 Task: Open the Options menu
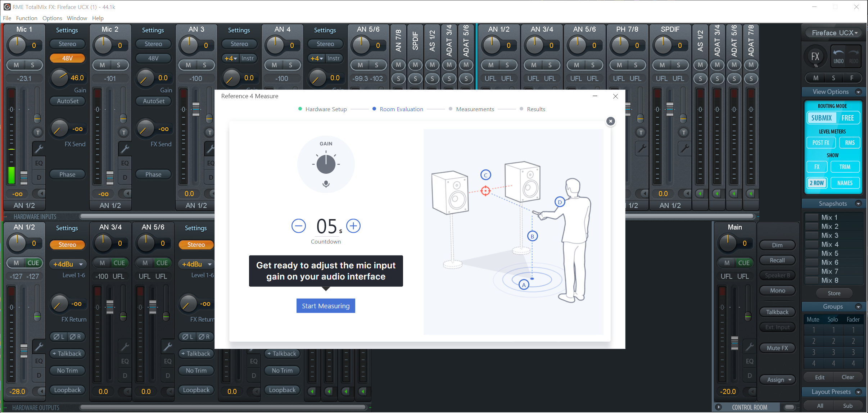(52, 18)
